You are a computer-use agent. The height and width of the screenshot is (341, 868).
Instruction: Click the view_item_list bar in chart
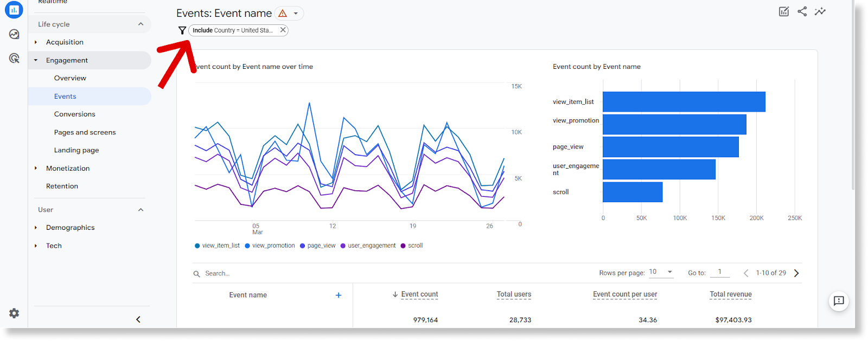(x=684, y=102)
